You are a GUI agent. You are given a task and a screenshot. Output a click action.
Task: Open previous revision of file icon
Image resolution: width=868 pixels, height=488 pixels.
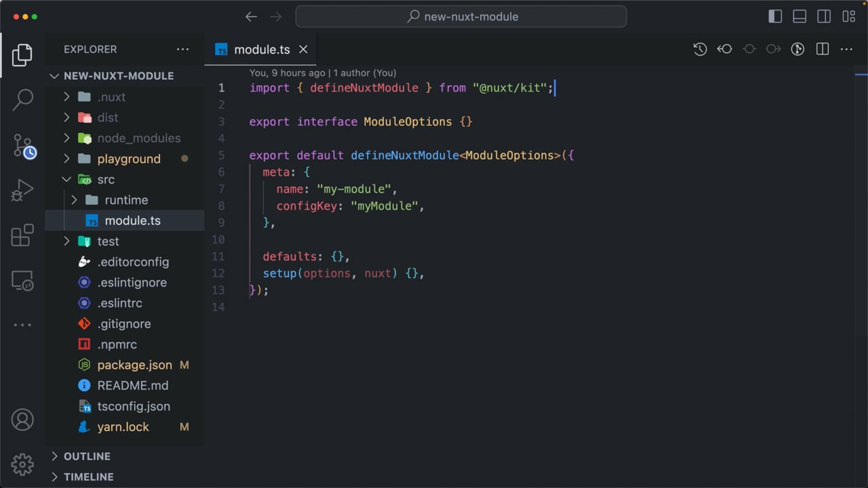pyautogui.click(x=724, y=49)
